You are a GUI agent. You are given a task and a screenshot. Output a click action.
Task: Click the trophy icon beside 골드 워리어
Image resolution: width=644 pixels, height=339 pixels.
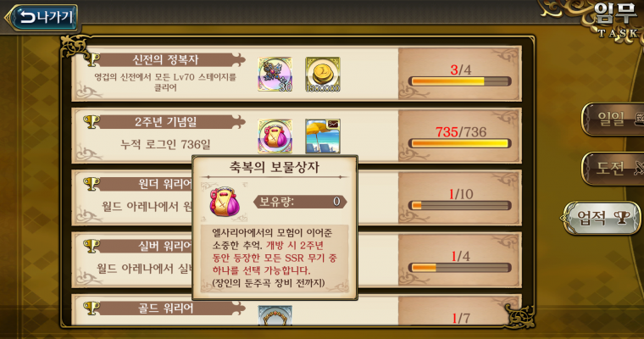(92, 308)
